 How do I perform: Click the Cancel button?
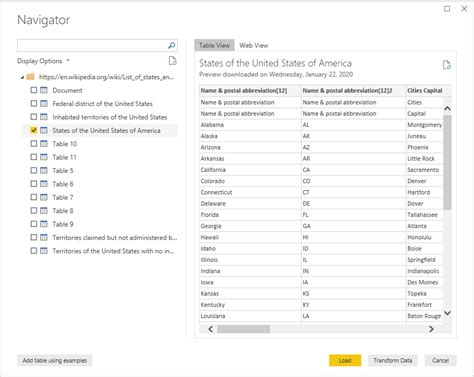(440, 360)
